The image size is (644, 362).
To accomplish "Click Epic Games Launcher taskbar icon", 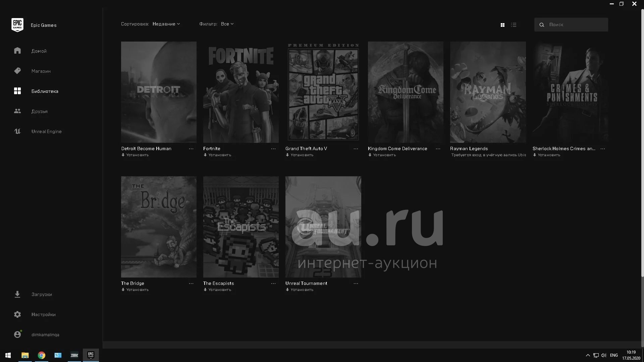I will click(x=91, y=355).
